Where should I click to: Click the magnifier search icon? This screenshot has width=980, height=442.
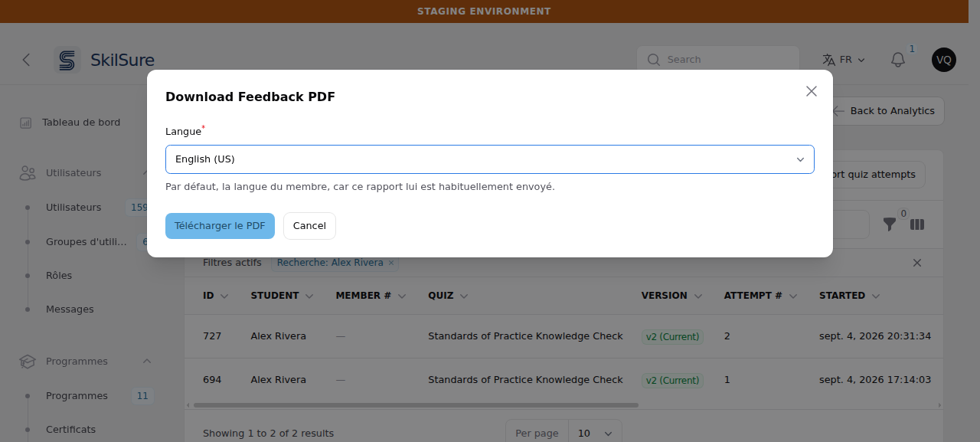[653, 60]
